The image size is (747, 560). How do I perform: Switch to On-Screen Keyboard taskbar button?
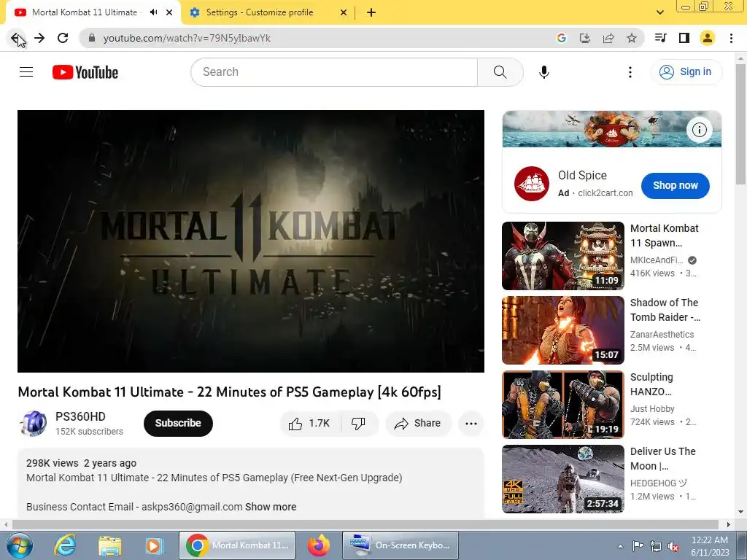point(400,545)
